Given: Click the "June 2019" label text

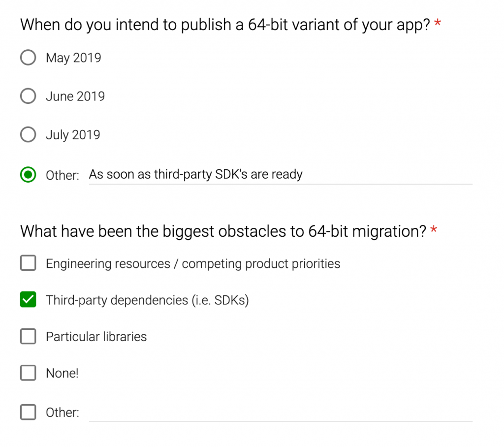Looking at the screenshot, I should 75,96.
